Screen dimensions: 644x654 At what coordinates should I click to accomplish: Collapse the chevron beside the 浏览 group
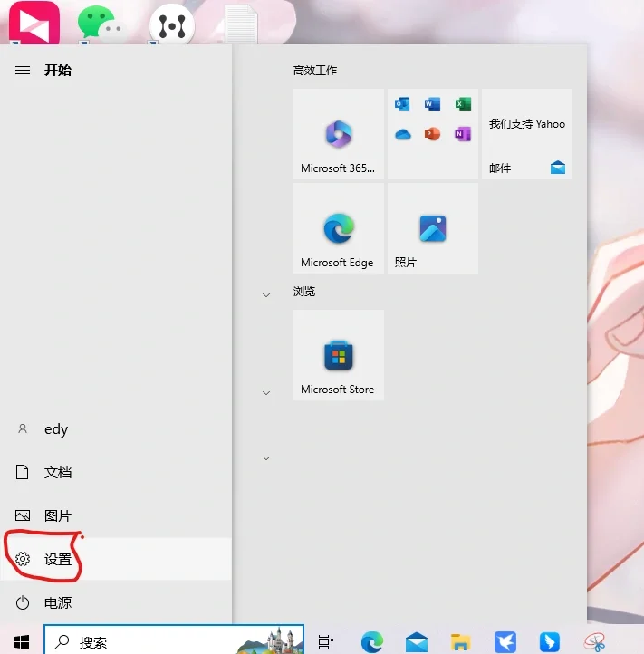pyautogui.click(x=266, y=295)
